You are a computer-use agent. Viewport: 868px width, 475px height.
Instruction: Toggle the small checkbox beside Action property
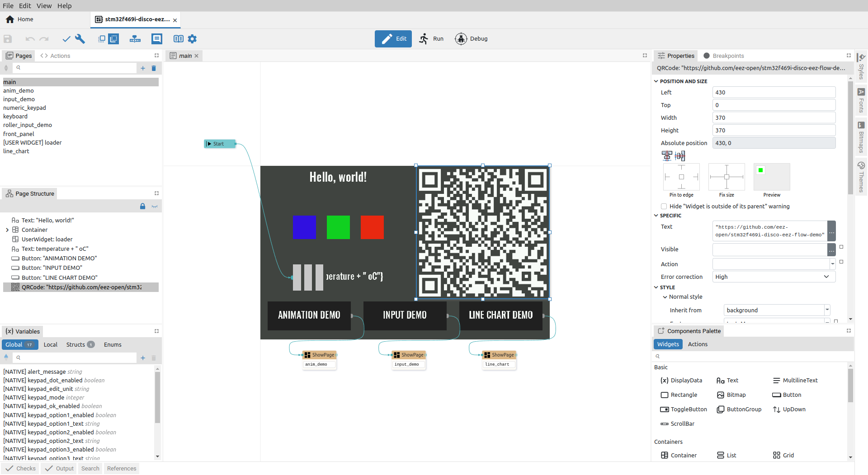tap(841, 262)
